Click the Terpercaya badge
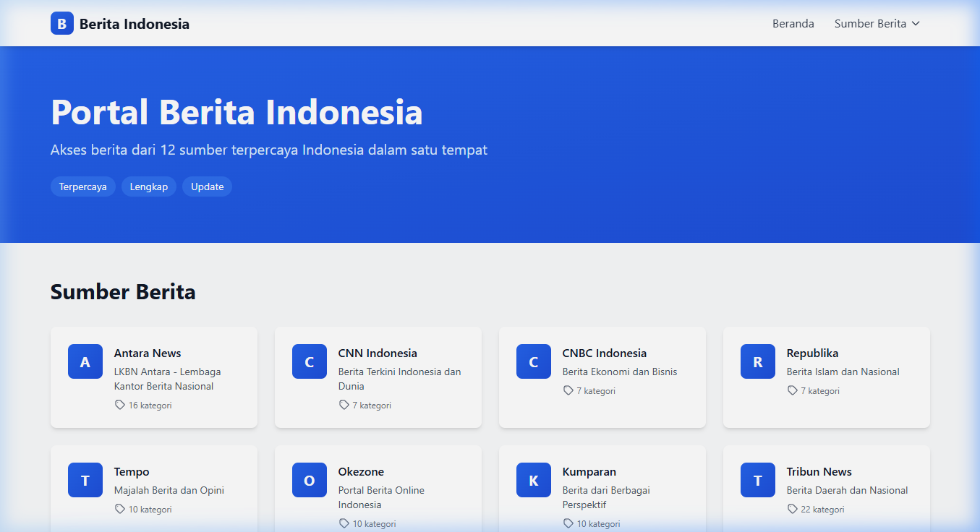The height and width of the screenshot is (532, 980). click(x=83, y=186)
